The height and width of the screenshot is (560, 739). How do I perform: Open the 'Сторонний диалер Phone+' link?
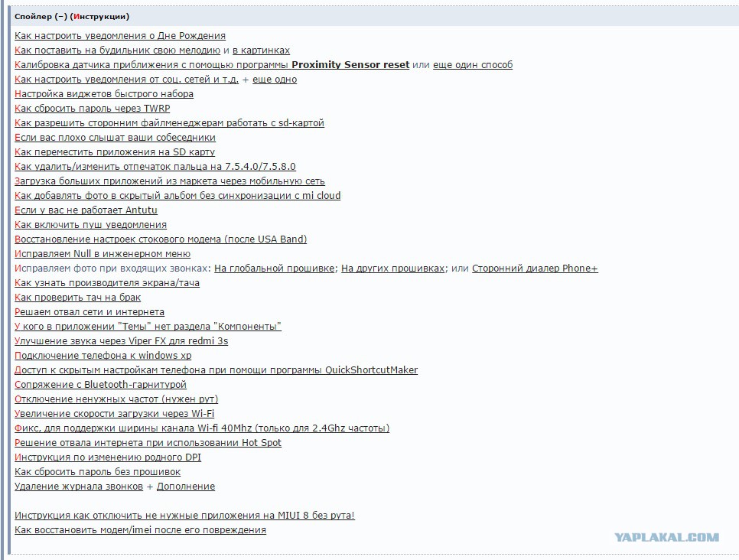click(x=535, y=269)
